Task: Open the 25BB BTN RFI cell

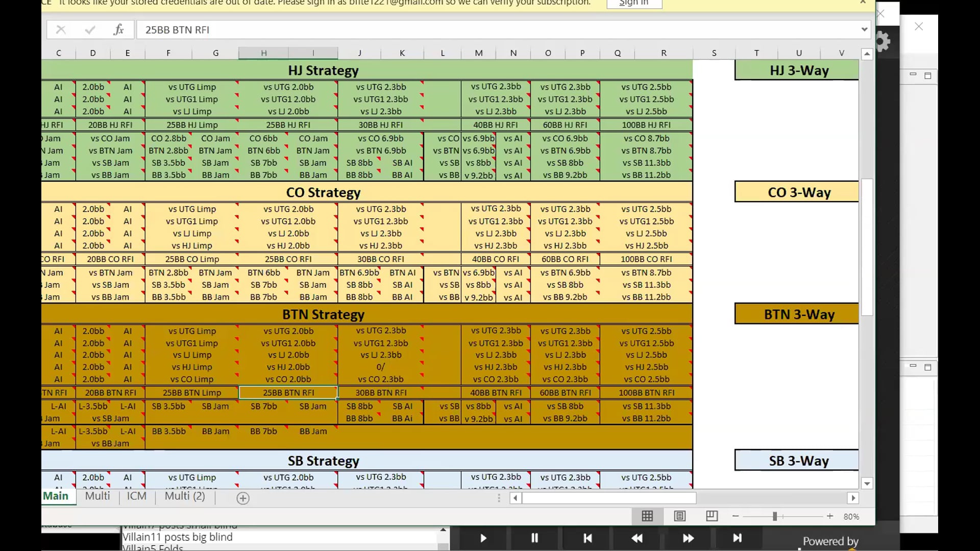Action: point(288,393)
